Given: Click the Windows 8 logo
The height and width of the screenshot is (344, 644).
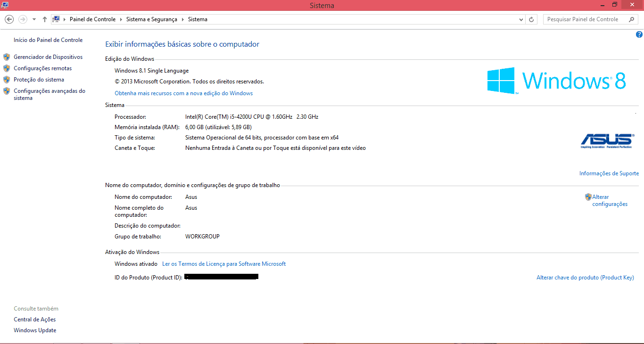Looking at the screenshot, I should pyautogui.click(x=556, y=80).
